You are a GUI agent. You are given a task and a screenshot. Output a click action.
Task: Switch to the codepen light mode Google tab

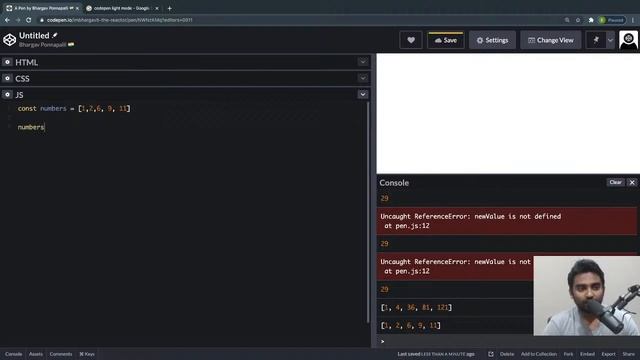click(122, 8)
